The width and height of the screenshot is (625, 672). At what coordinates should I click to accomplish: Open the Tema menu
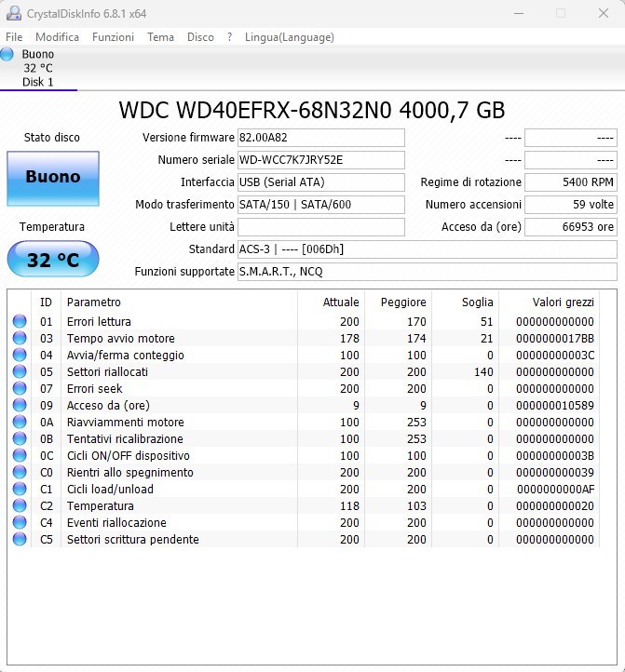tap(160, 37)
